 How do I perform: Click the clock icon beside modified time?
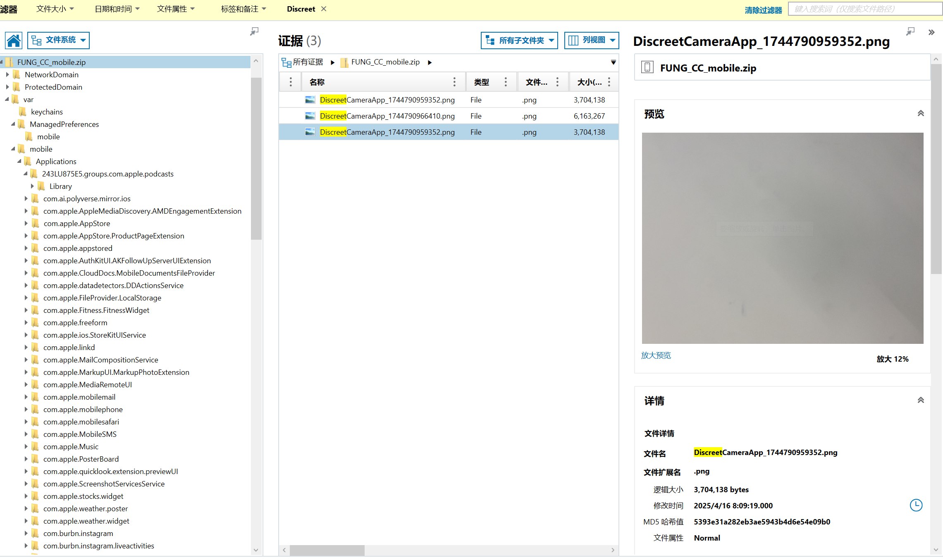(916, 505)
